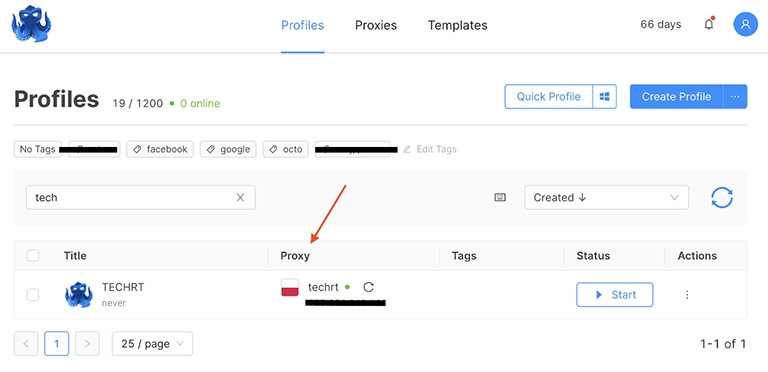Image resolution: width=768 pixels, height=372 pixels.
Task: Switch to the Proxies tab
Action: tap(376, 25)
